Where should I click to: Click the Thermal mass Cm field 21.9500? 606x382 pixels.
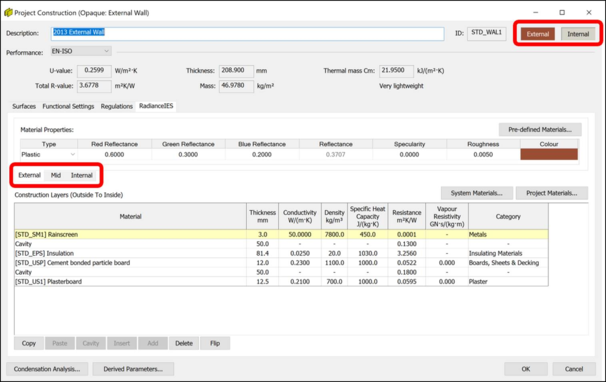coord(396,71)
